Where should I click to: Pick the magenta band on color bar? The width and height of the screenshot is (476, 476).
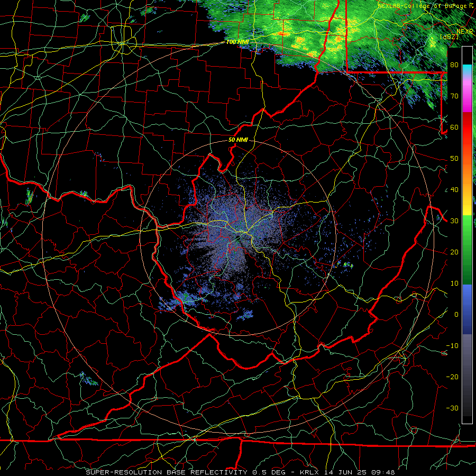[467, 100]
